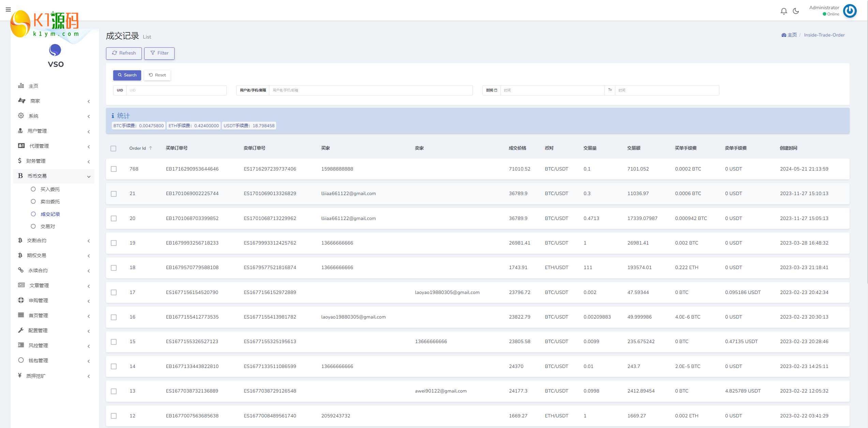The image size is (868, 428).
Task: Tick the select-all checkbox in table header
Action: click(x=114, y=148)
